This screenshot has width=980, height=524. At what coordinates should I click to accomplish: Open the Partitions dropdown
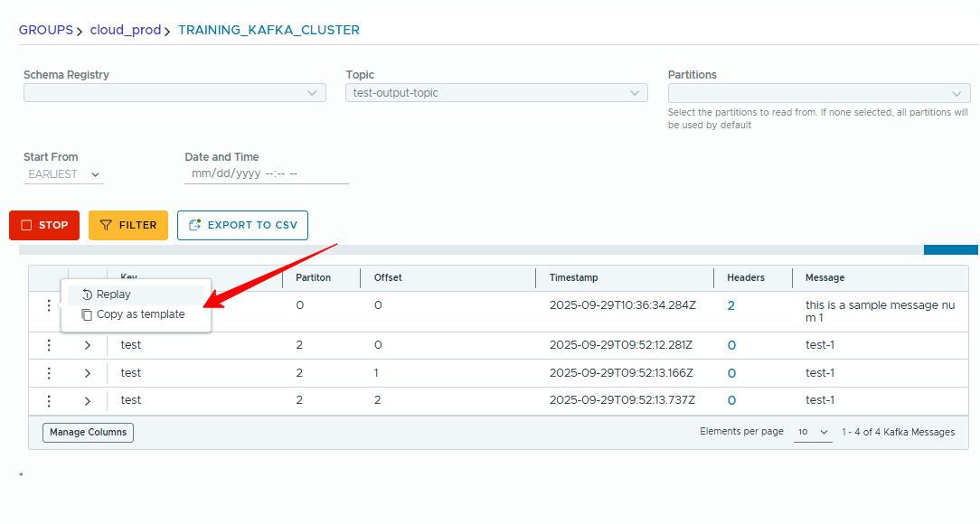pos(818,93)
